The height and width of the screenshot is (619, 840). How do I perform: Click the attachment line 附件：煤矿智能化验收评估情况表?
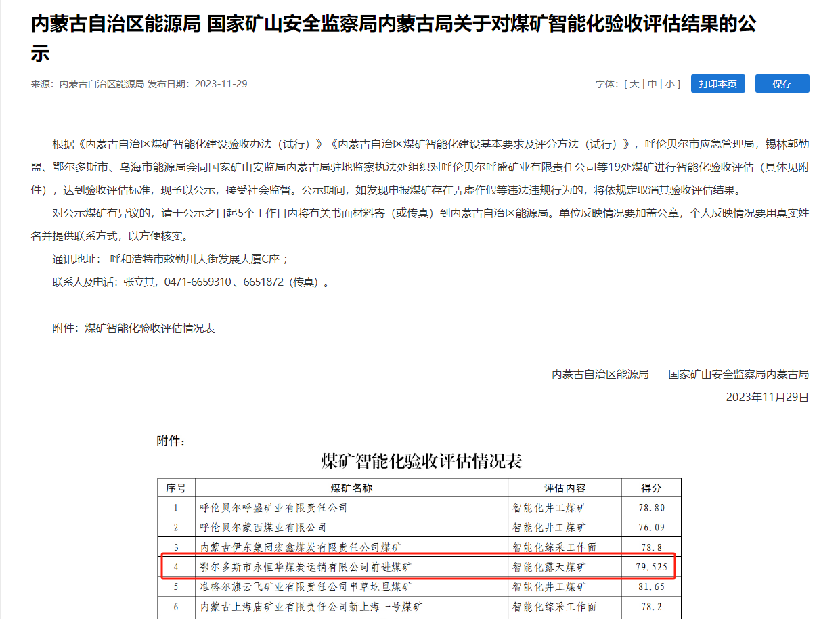tap(133, 328)
